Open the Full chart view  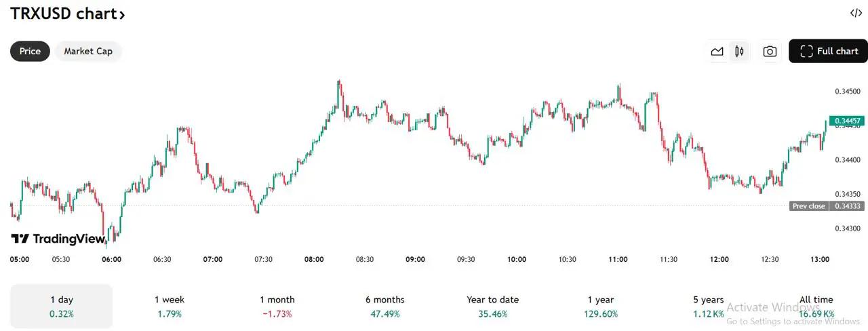(x=829, y=52)
